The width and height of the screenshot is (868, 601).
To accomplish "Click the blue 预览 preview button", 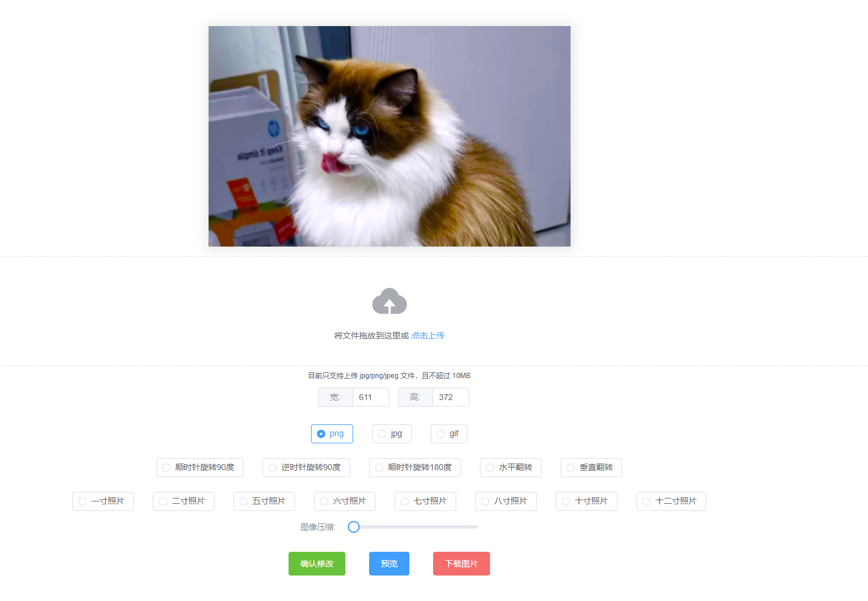I will coord(389,564).
